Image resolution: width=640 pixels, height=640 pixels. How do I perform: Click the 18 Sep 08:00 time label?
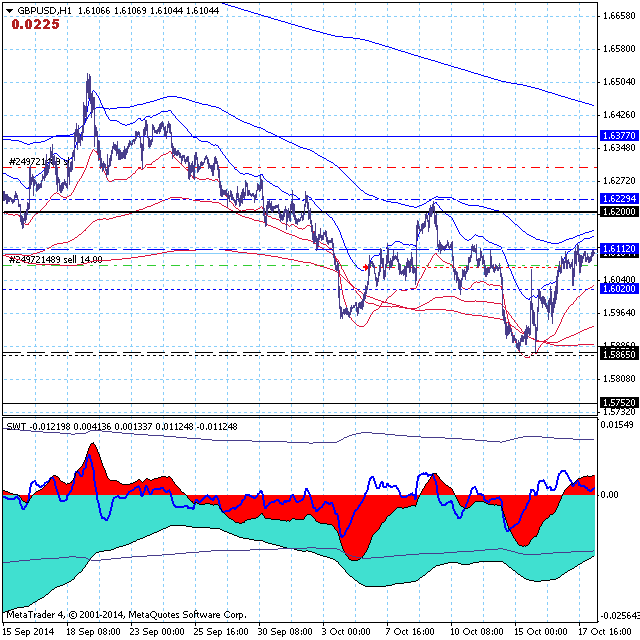point(93,631)
